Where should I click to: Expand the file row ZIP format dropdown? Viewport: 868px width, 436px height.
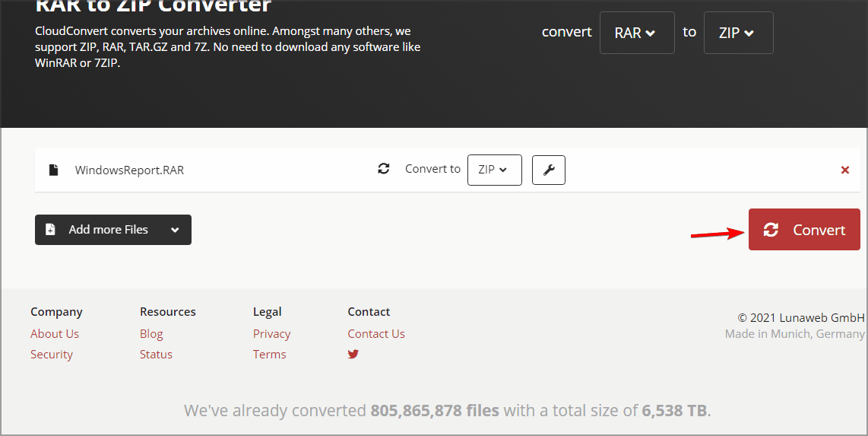tap(494, 170)
